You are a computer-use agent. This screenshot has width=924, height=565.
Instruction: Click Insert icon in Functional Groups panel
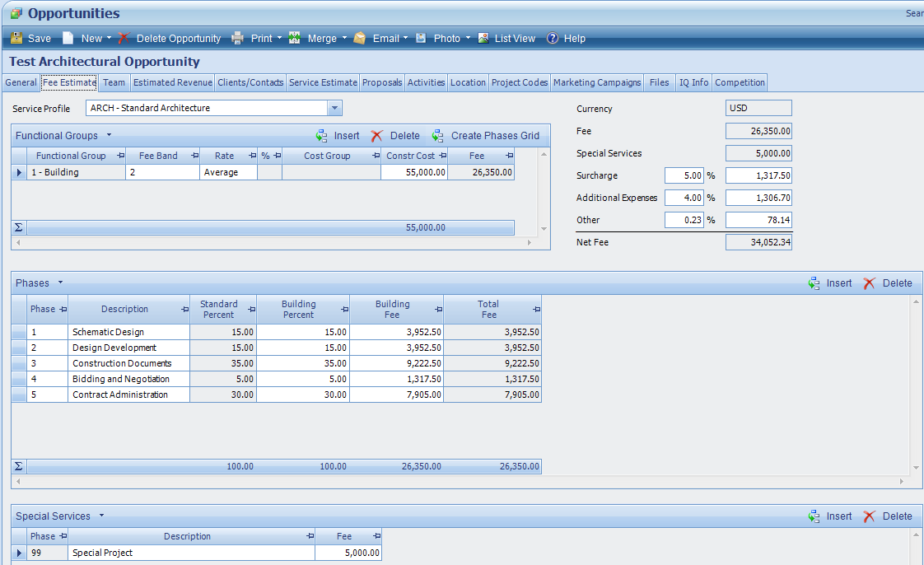click(x=322, y=136)
